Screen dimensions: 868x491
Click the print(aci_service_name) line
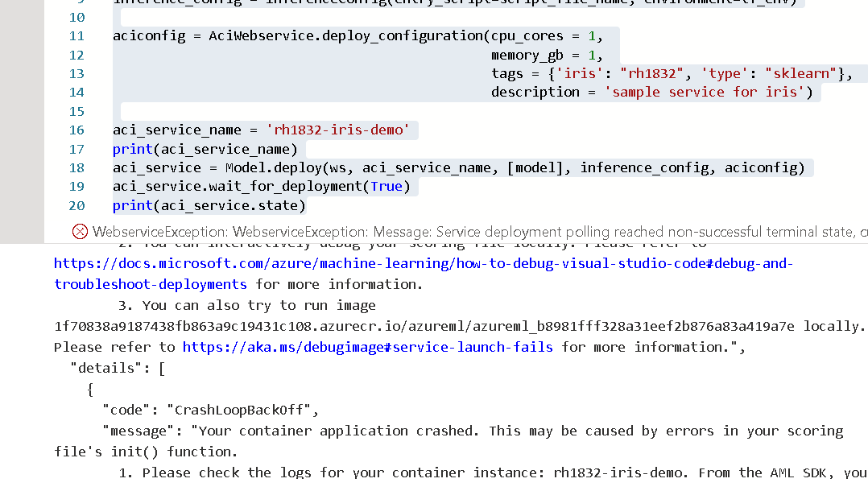(x=205, y=149)
